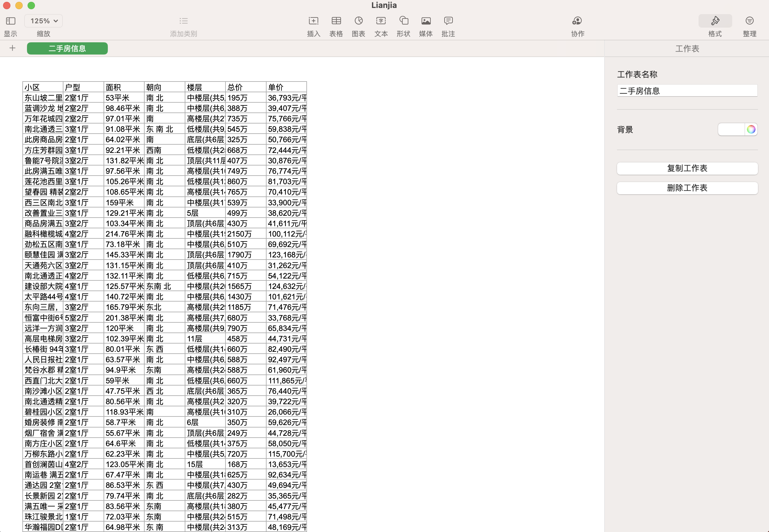The height and width of the screenshot is (532, 769).
Task: Select total price cell 2150万
Action: (x=246, y=234)
